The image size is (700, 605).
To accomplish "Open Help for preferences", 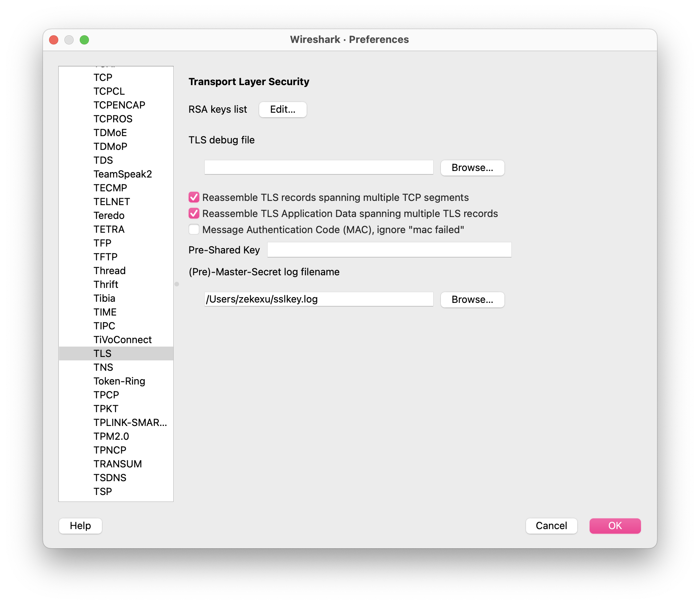I will click(x=81, y=526).
